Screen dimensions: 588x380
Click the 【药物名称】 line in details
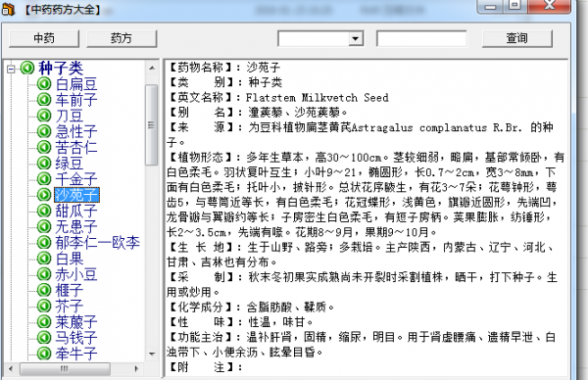click(x=223, y=68)
